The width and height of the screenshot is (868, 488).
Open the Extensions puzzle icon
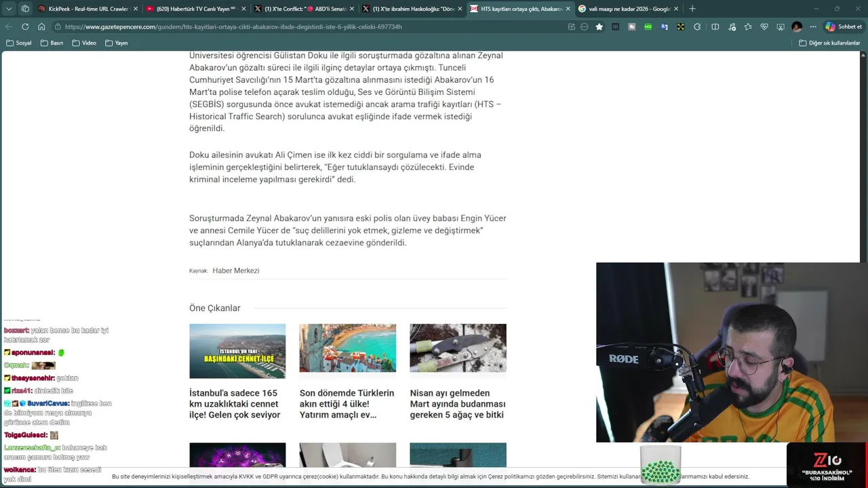tap(697, 26)
